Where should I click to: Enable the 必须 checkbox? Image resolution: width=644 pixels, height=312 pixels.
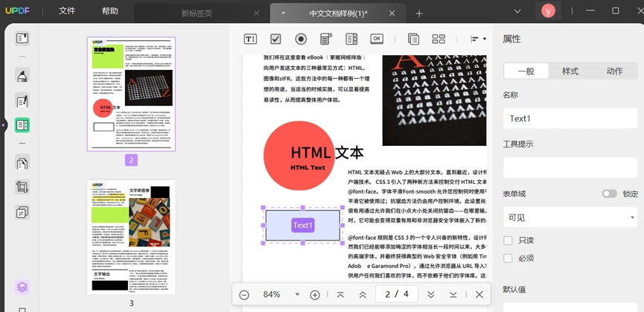coord(508,258)
